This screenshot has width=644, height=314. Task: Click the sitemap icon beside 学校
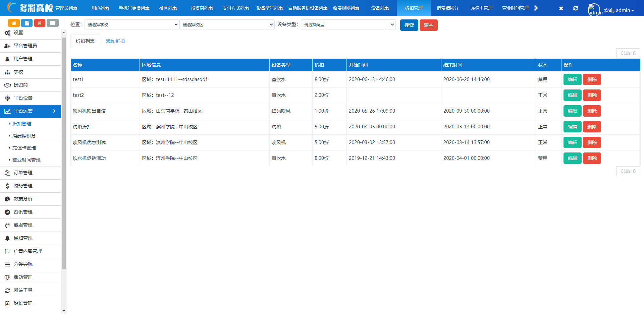pyautogui.click(x=7, y=72)
